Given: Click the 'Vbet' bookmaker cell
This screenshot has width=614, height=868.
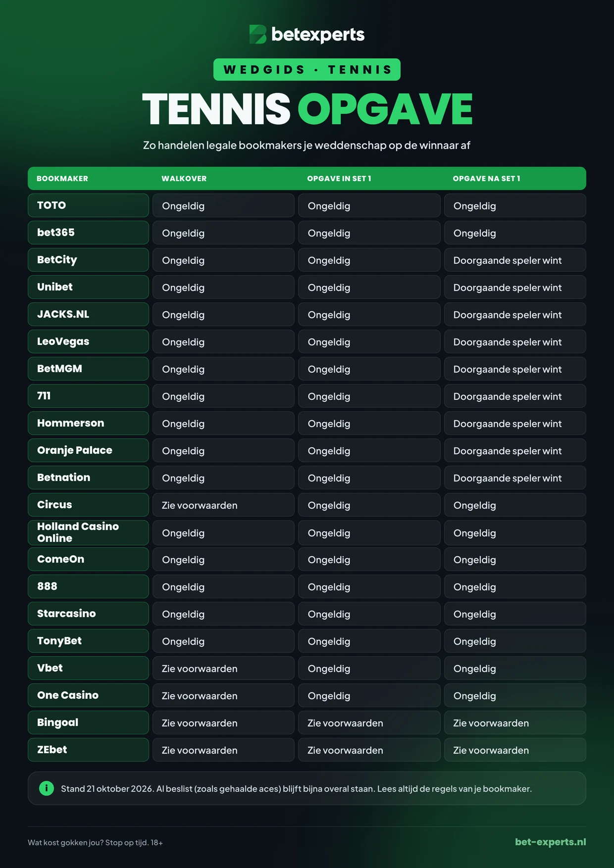Looking at the screenshot, I should (x=88, y=668).
